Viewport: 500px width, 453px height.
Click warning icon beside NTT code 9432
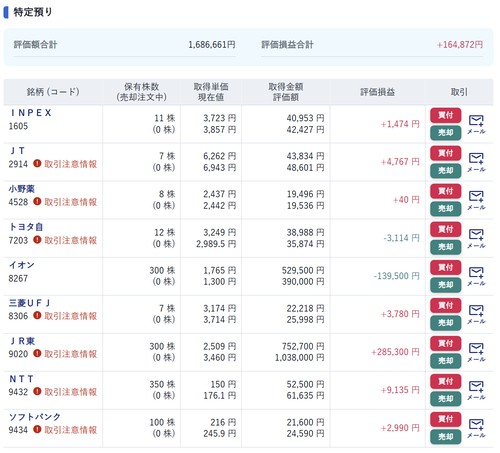point(37,391)
